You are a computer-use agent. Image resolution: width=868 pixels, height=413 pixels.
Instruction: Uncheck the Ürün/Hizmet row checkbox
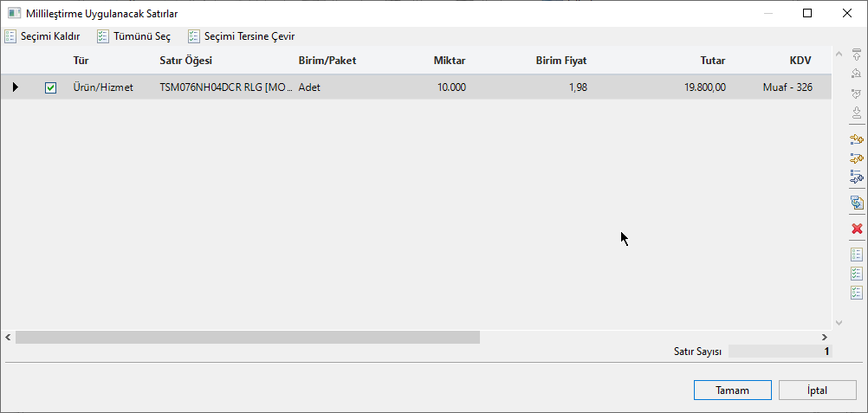(50, 87)
